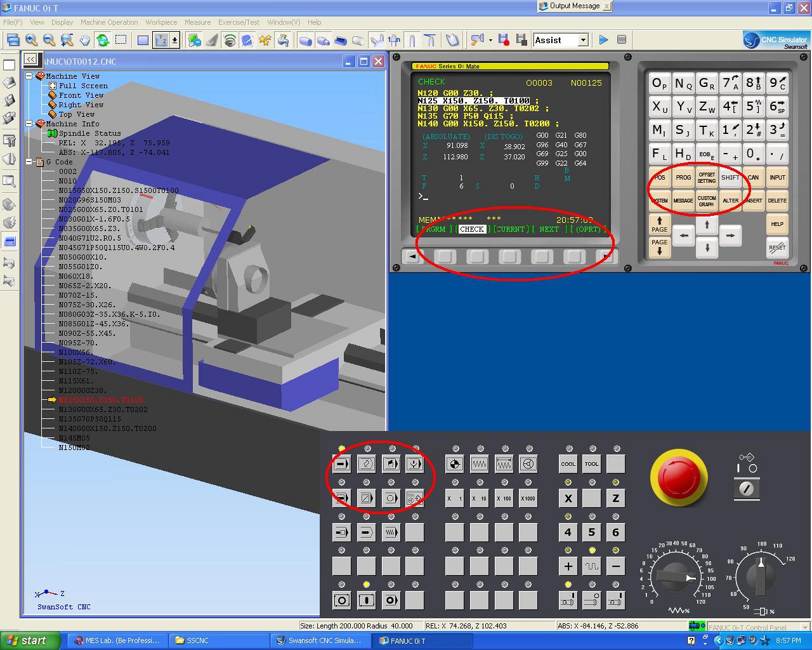Collapse the Machine View tree node
This screenshot has height=650, width=812.
click(28, 76)
